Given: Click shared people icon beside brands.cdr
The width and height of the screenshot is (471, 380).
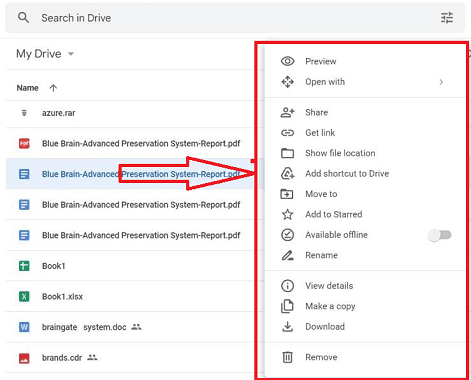Looking at the screenshot, I should (x=92, y=358).
